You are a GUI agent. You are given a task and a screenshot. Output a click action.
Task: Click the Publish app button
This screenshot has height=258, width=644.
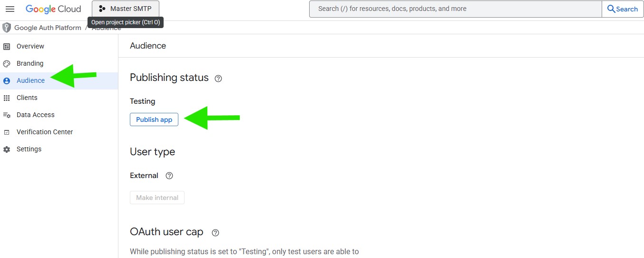tap(154, 119)
